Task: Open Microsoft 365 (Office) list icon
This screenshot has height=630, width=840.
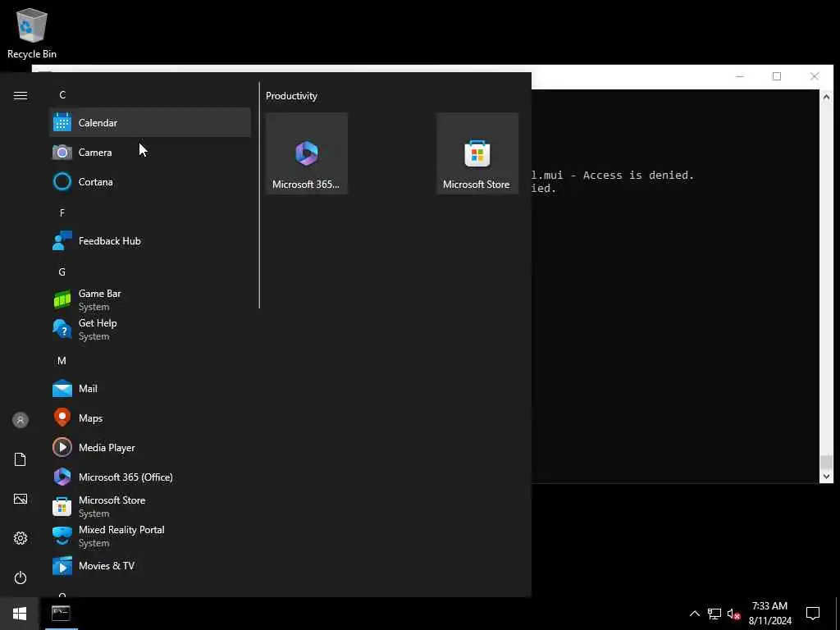Action: pyautogui.click(x=62, y=477)
